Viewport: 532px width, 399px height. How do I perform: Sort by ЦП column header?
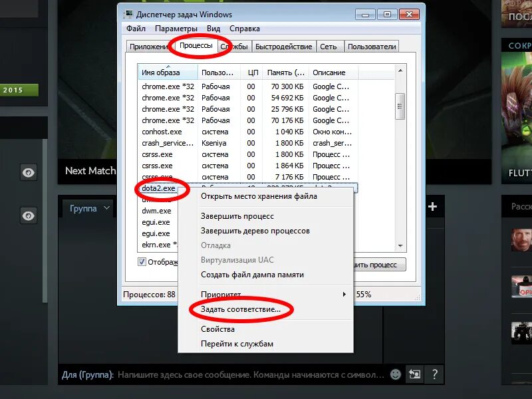(x=251, y=72)
